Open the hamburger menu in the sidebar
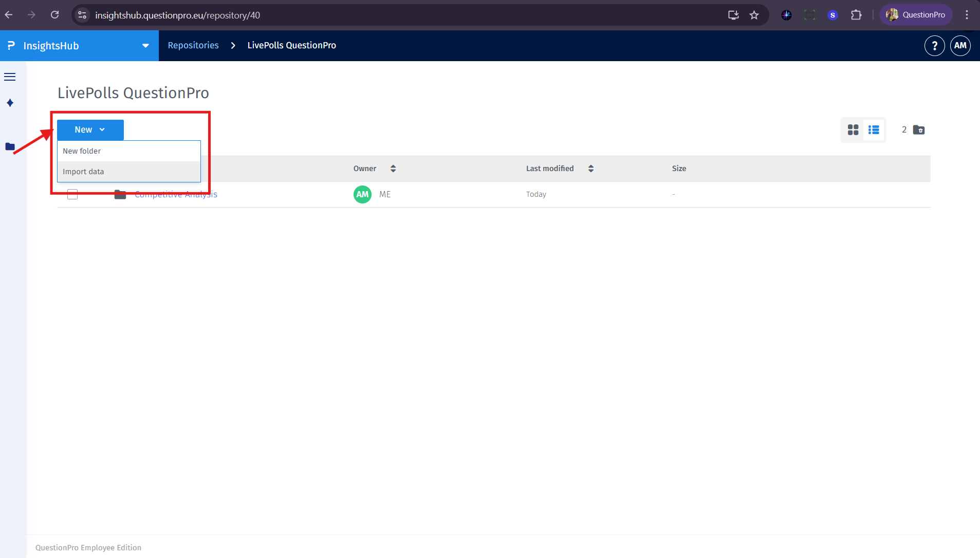 pos(10,76)
